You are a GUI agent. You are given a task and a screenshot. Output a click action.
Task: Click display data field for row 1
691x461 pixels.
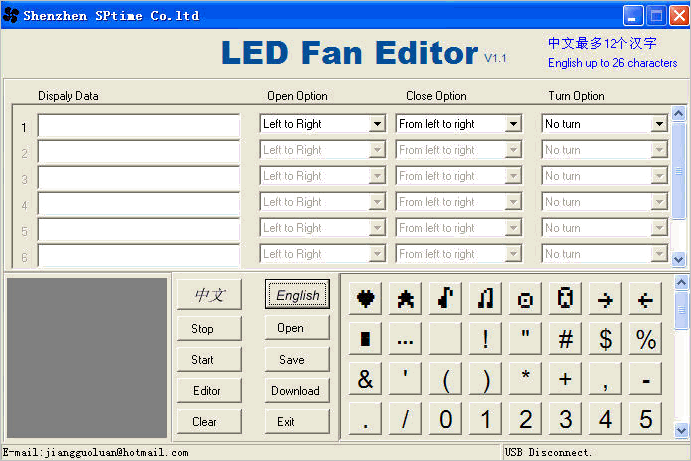[139, 126]
